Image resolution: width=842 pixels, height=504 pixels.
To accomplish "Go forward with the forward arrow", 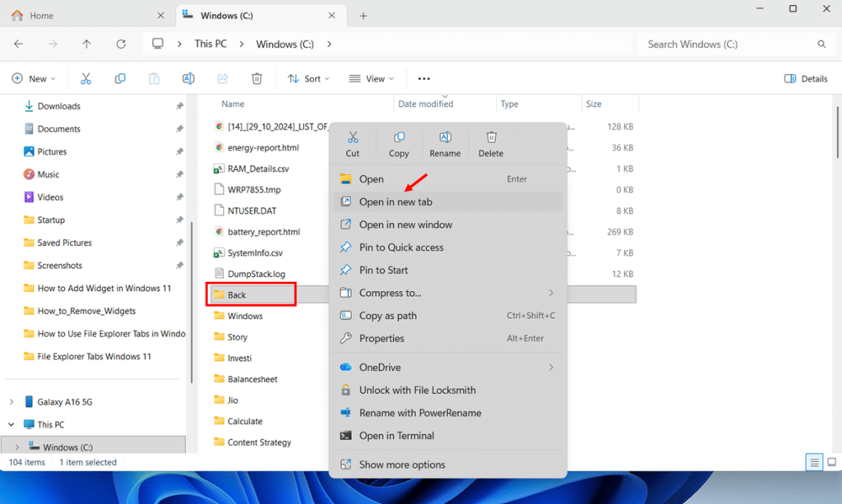I will click(x=53, y=44).
